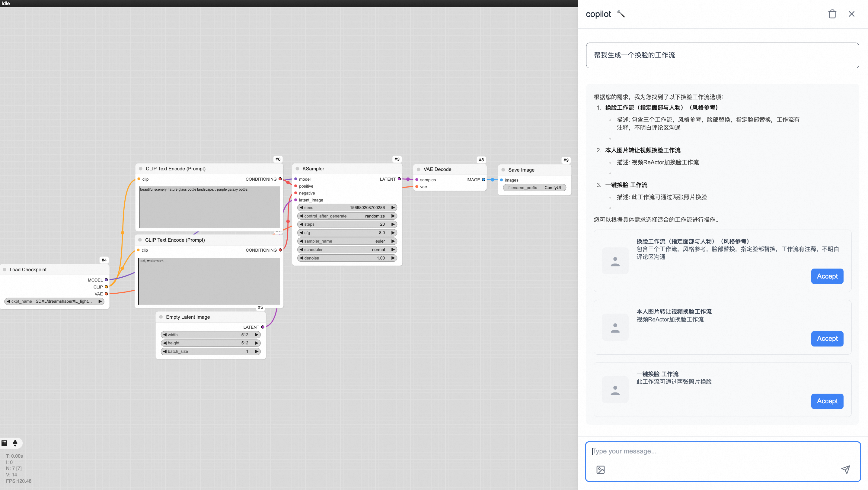Accept the 本人图片转让视频换脸工作流 workflow
This screenshot has height=490, width=868.
[827, 339]
